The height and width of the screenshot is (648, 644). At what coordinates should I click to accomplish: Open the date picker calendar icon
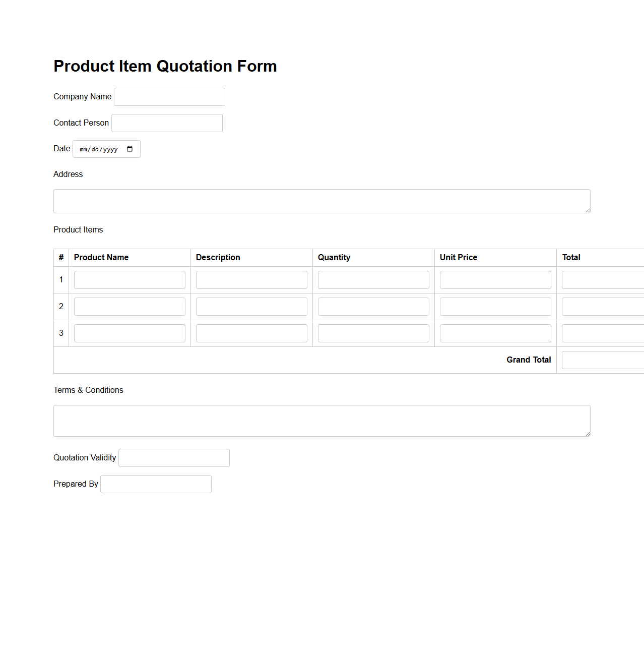coord(130,149)
